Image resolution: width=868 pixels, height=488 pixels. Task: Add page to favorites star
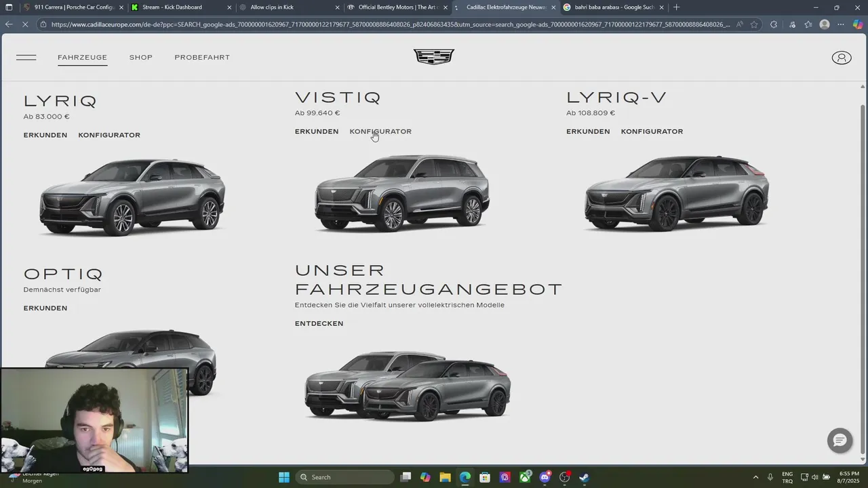pyautogui.click(x=754, y=24)
